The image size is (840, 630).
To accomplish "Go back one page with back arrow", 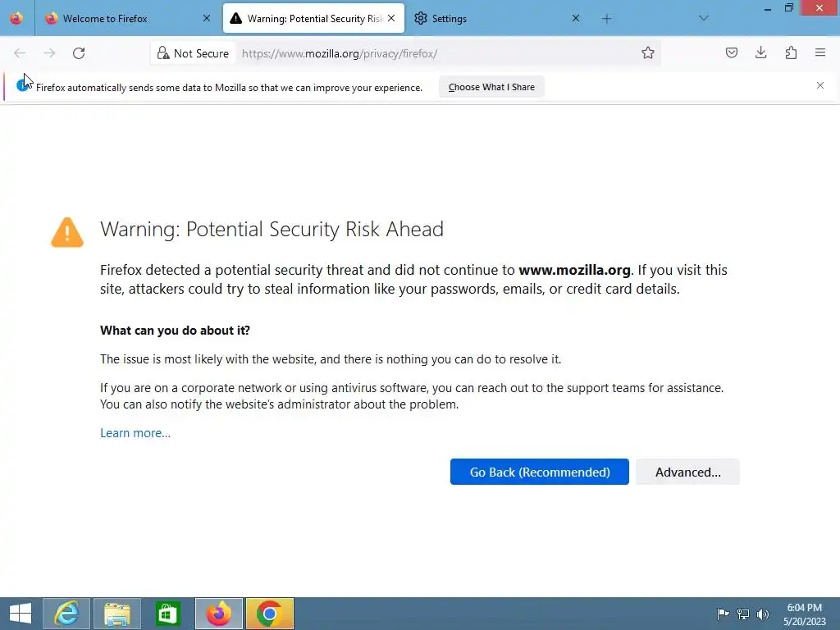I will tap(20, 53).
